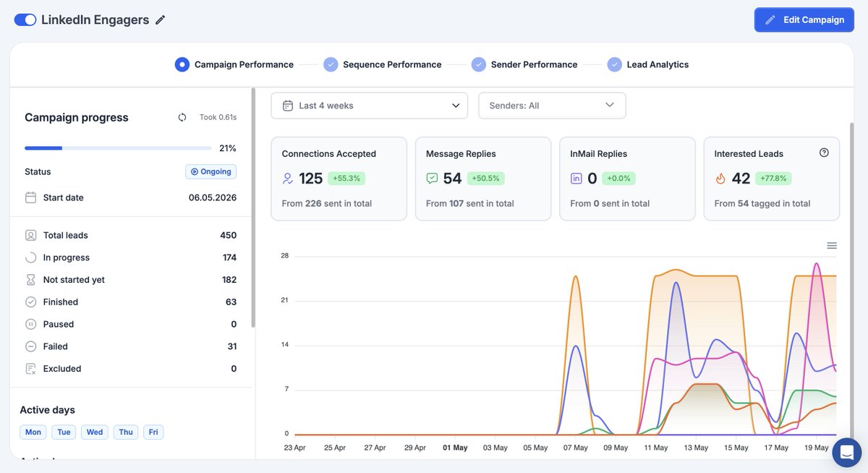Open the chart hamburger menu

(x=832, y=246)
